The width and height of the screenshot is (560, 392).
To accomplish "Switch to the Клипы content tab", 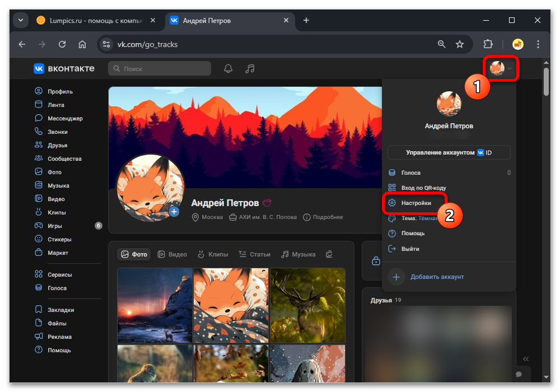I will 213,254.
